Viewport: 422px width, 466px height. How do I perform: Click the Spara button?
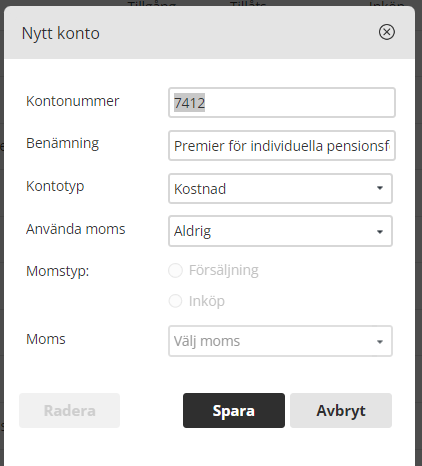(x=234, y=410)
